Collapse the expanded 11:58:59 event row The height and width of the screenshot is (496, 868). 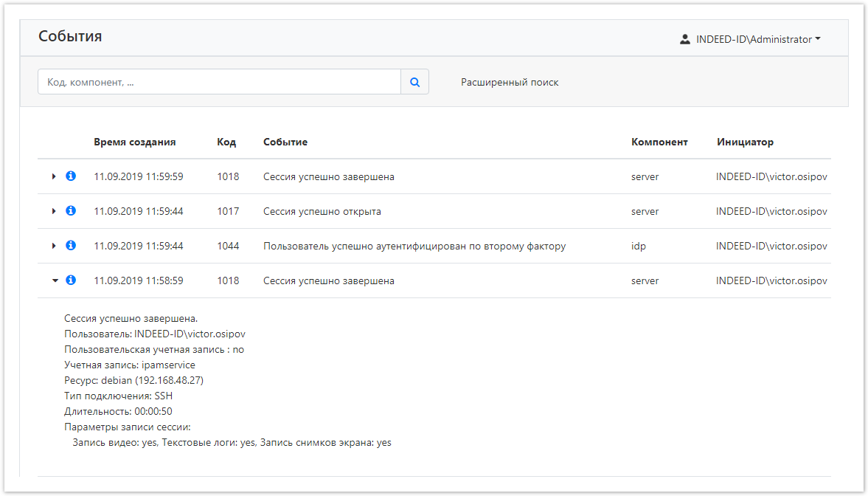click(x=54, y=280)
